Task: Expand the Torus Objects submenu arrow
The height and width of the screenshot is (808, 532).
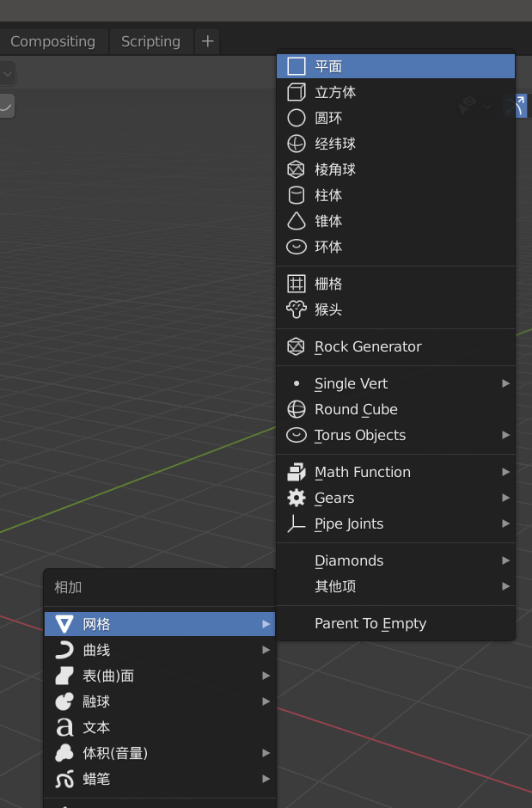Action: (505, 435)
